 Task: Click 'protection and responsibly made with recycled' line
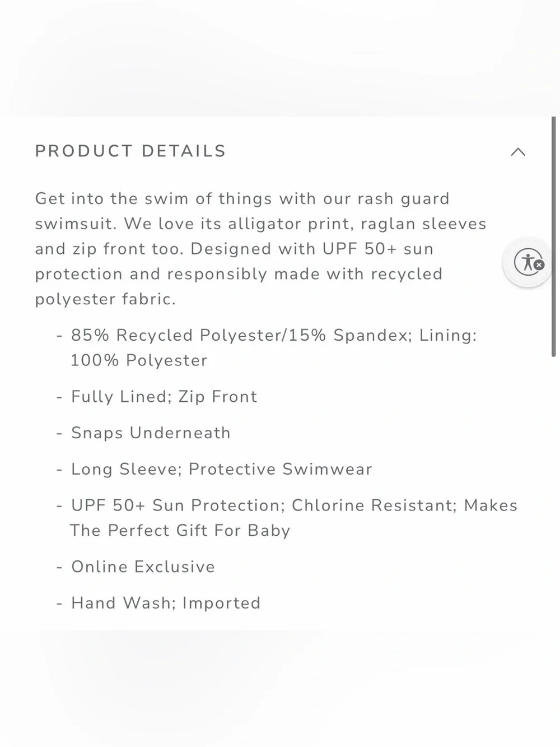[x=239, y=274]
